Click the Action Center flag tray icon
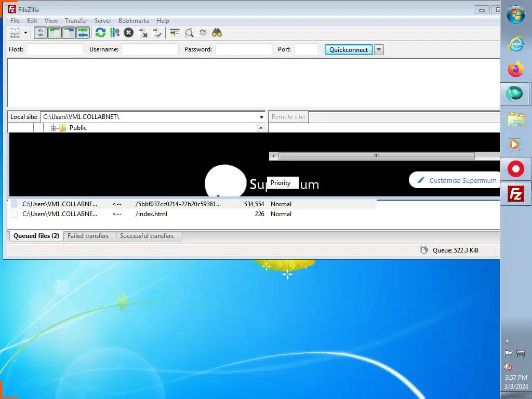This screenshot has width=532, height=399. tap(508, 354)
